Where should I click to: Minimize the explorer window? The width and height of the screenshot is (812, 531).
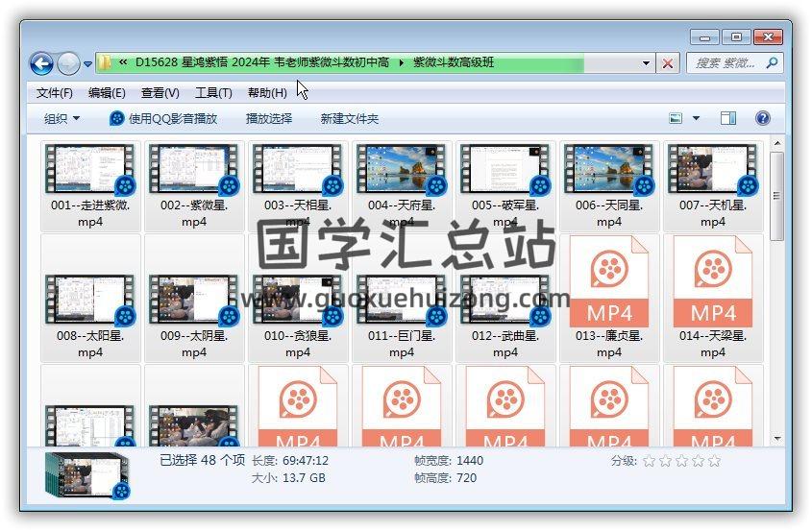click(704, 37)
